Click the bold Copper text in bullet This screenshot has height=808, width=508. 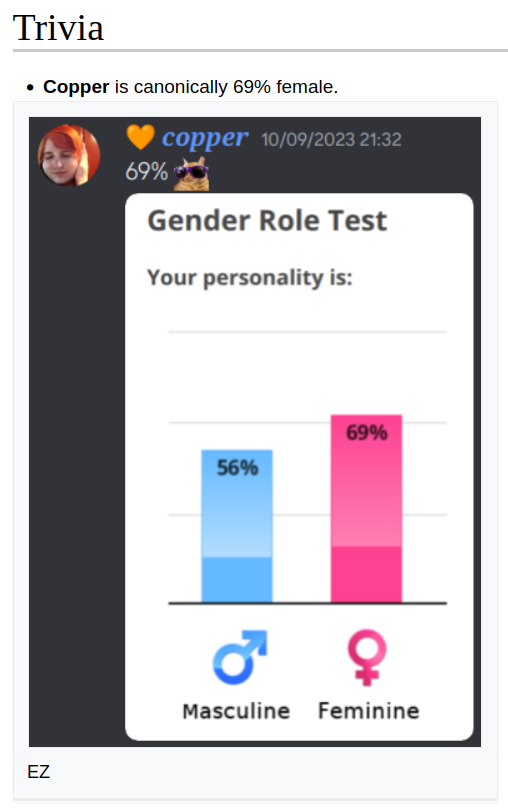pos(76,87)
